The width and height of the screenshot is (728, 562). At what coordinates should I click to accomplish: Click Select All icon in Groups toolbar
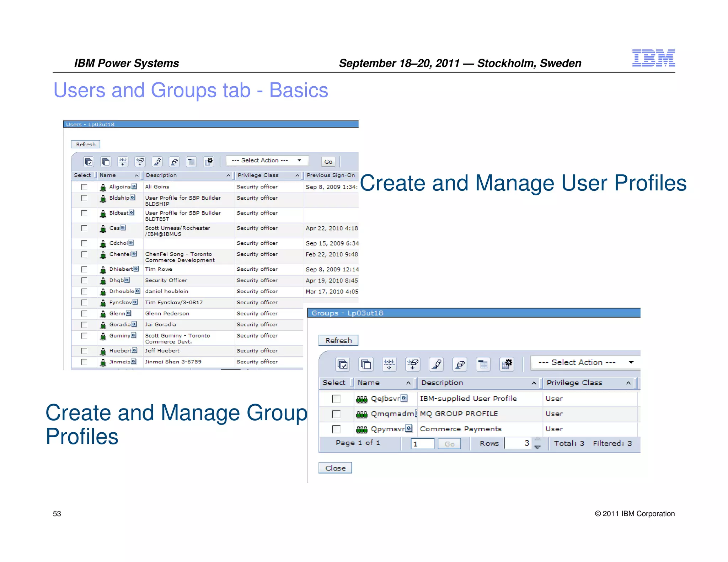(x=343, y=364)
